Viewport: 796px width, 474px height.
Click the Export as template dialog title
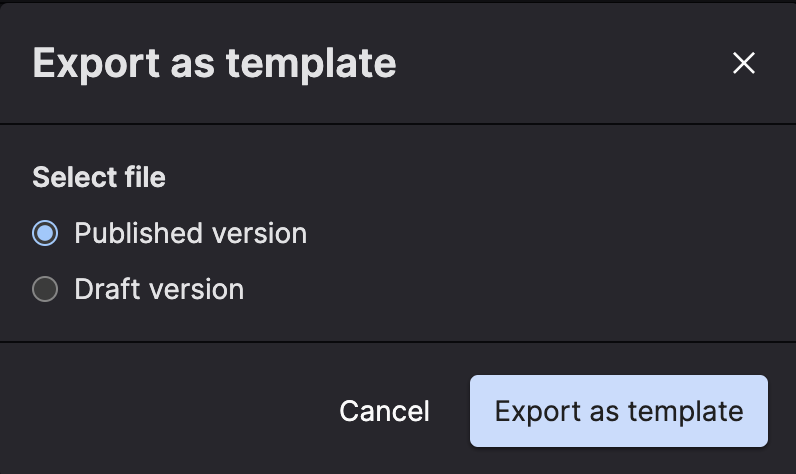(214, 63)
